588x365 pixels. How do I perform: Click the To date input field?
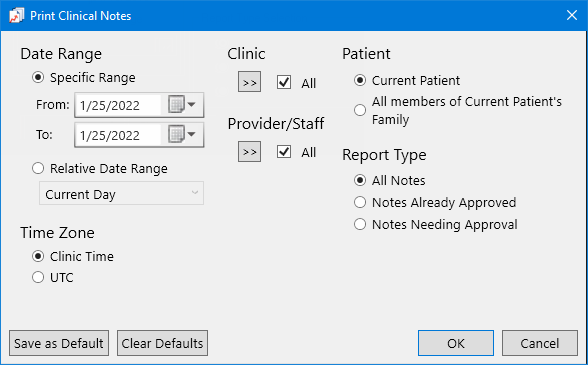(x=119, y=135)
